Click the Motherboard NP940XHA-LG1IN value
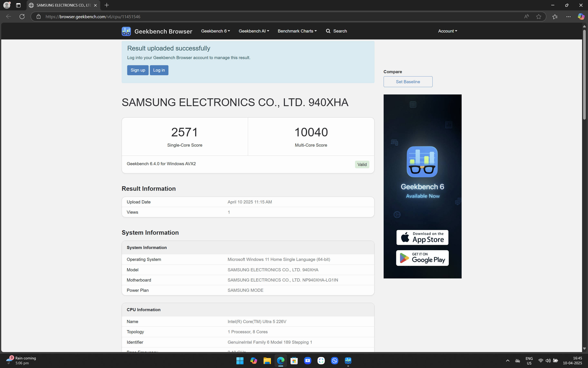This screenshot has height=368, width=588. tap(283, 280)
